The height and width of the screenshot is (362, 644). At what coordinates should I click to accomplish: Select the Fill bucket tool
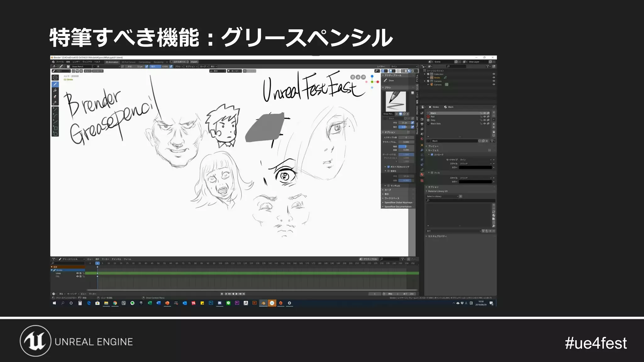[x=55, y=90]
